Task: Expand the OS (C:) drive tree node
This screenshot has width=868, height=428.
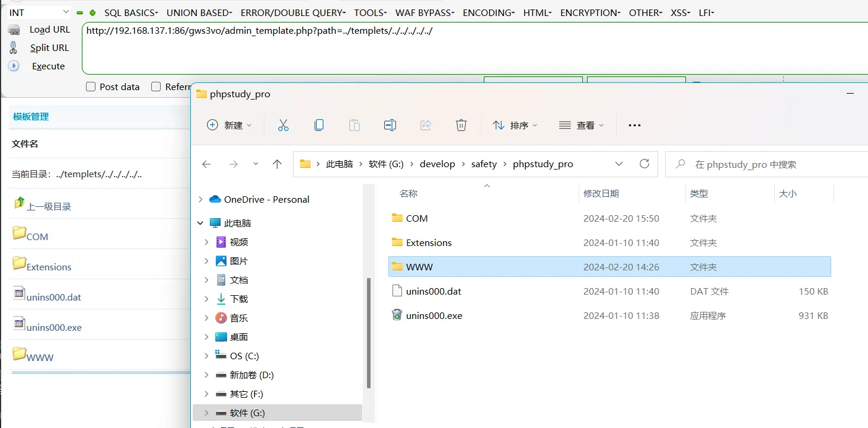Action: point(206,356)
